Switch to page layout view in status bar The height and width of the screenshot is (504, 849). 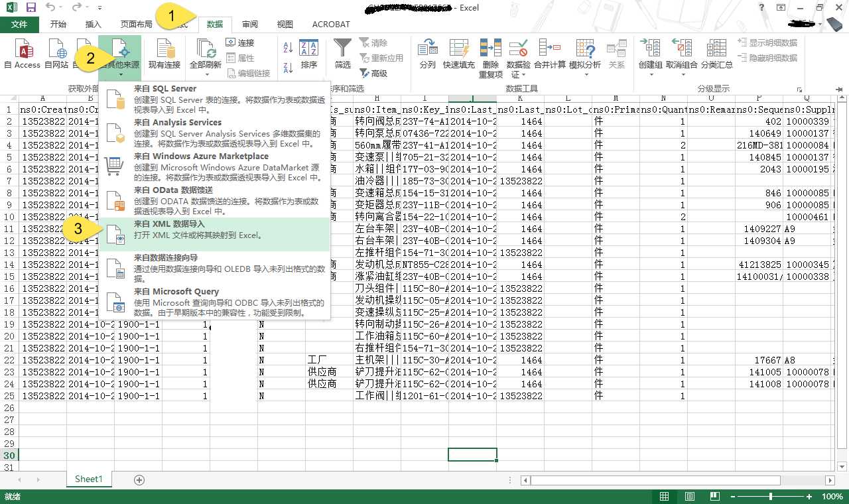pos(690,497)
